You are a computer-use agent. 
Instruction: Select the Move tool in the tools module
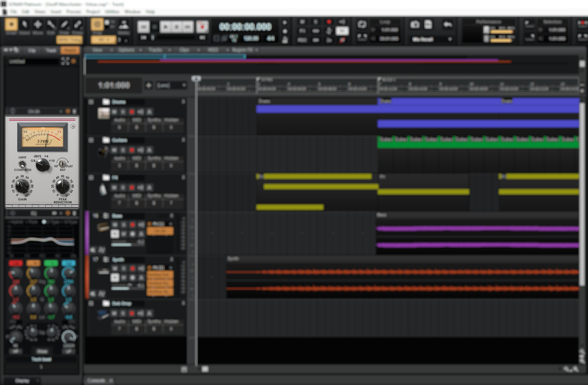[37, 24]
